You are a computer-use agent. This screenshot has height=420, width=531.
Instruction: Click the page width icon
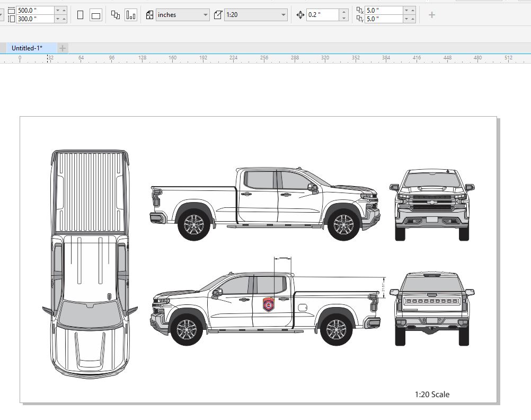(11, 11)
